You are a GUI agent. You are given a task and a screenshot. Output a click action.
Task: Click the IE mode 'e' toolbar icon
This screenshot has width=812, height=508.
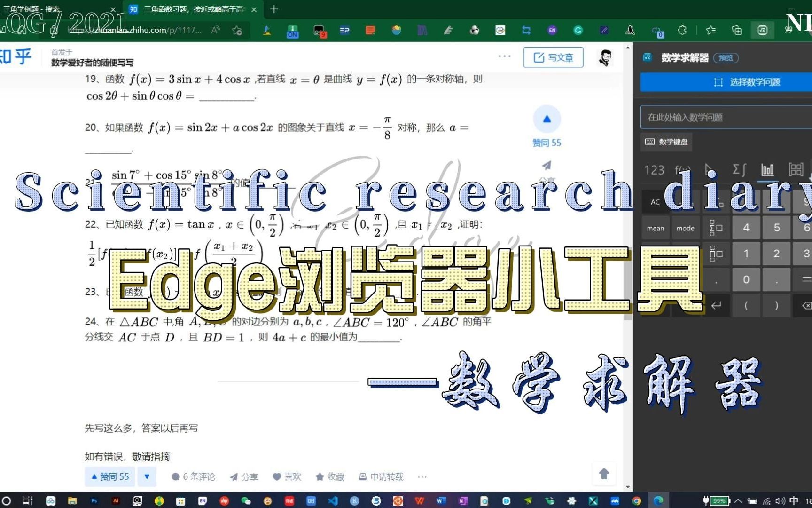[x=500, y=31]
